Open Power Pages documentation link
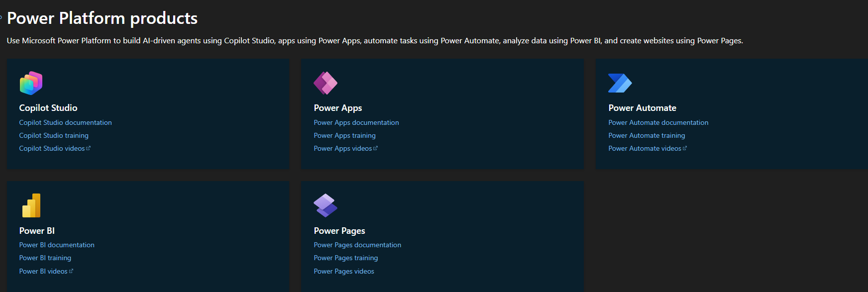The image size is (868, 292). [x=357, y=245]
